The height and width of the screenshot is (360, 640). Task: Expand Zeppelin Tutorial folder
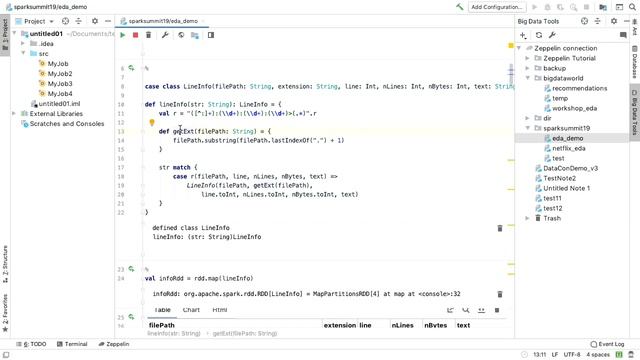(527, 58)
